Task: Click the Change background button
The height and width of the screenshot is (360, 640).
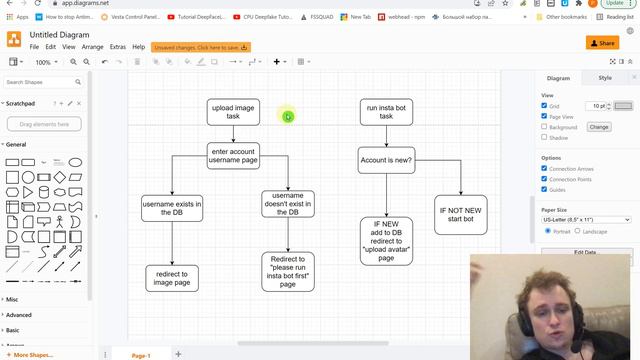Action: [599, 127]
